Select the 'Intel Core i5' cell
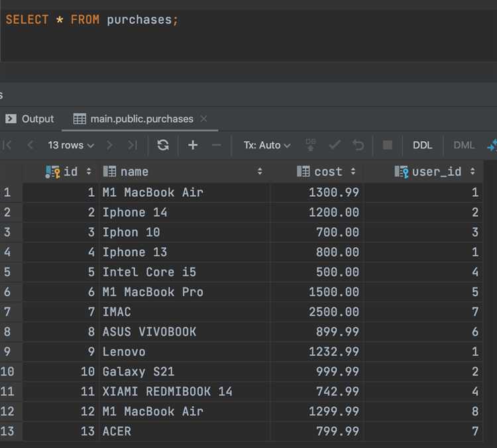The image size is (497, 448). pos(185,272)
